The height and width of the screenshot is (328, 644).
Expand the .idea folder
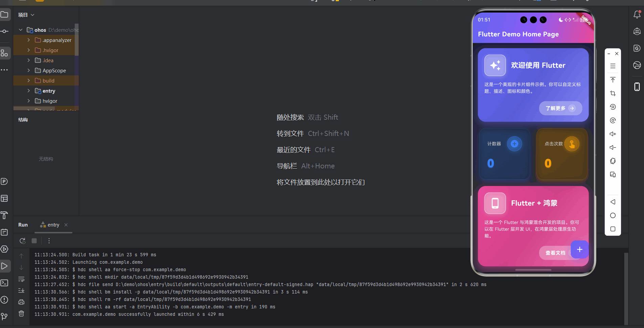pyautogui.click(x=29, y=60)
